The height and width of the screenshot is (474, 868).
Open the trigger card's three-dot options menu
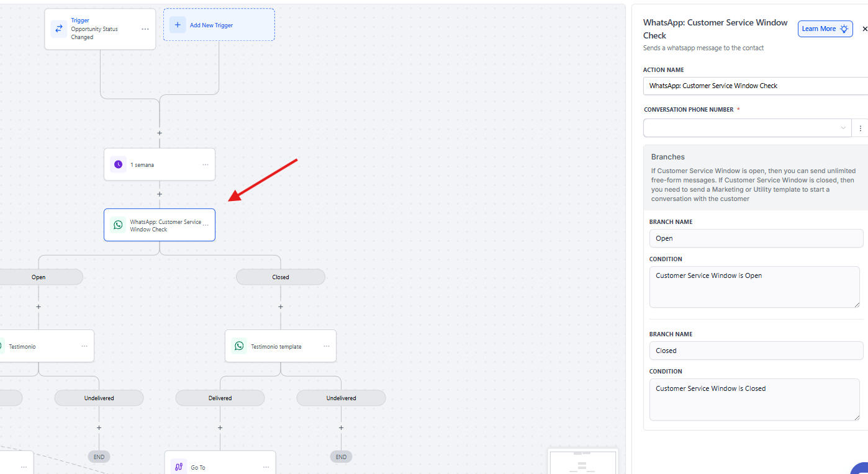(x=145, y=29)
